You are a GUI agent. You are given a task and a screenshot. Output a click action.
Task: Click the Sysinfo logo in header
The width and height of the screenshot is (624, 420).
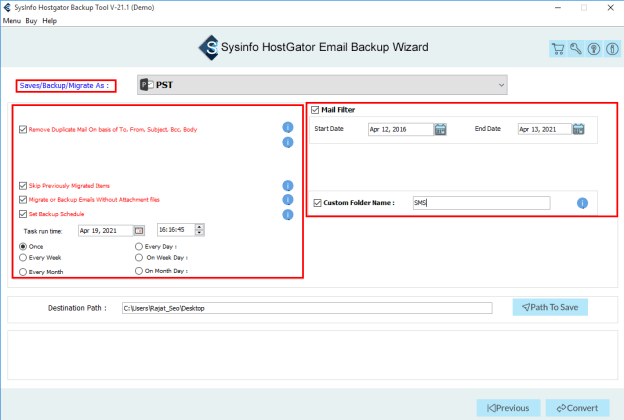coord(209,47)
